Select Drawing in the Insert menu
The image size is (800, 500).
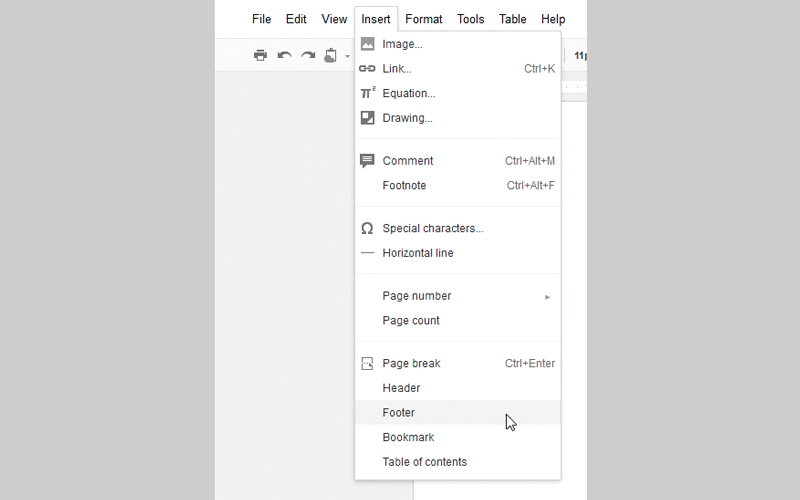(407, 118)
